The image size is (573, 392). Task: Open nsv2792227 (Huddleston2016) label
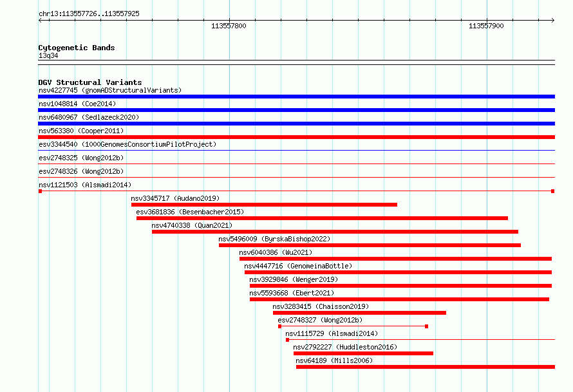345,347
